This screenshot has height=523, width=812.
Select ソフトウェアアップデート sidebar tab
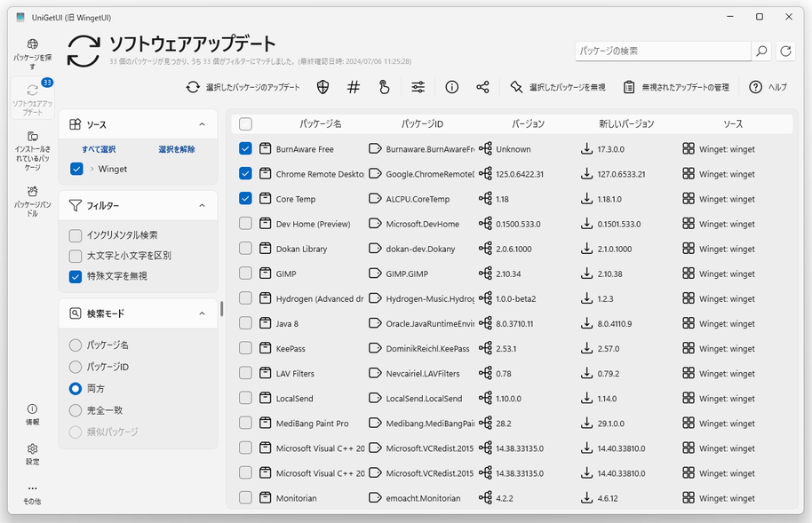32,99
